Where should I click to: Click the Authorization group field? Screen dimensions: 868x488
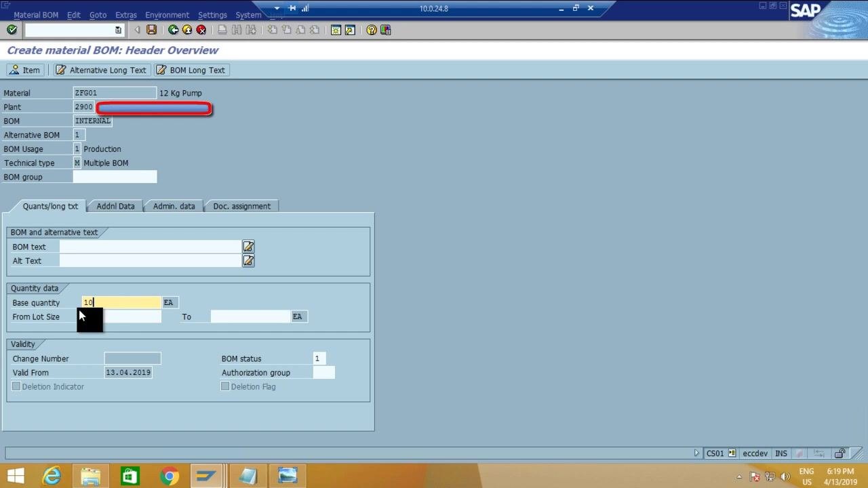(324, 373)
